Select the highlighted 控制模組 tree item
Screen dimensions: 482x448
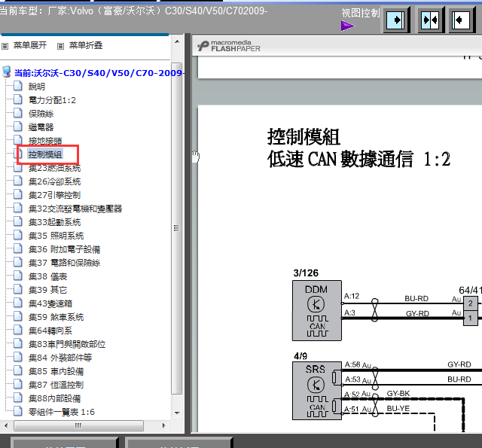point(45,154)
